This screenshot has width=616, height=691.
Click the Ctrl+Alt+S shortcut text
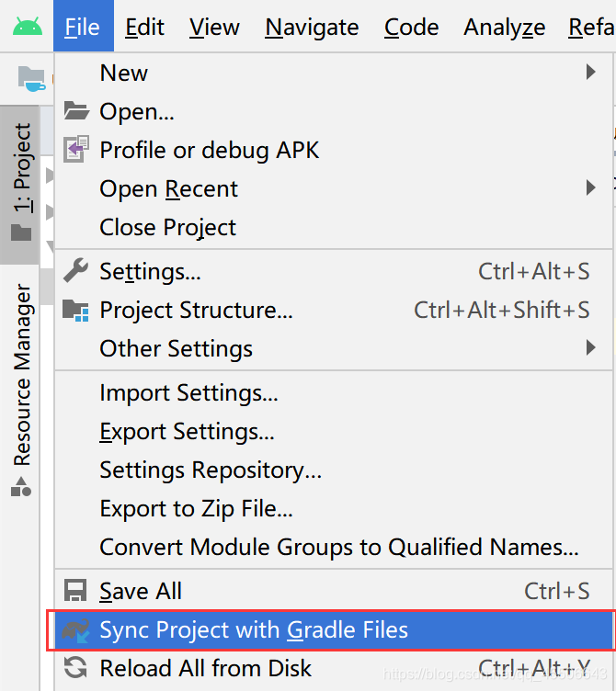point(534,271)
